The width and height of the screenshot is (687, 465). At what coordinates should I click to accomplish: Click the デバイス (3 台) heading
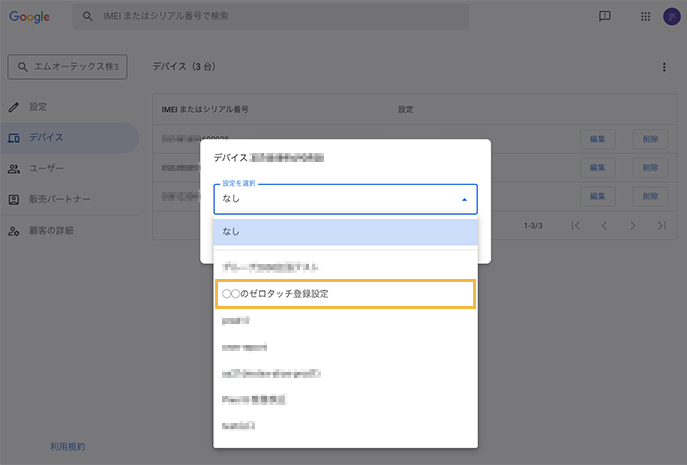pyautogui.click(x=184, y=67)
